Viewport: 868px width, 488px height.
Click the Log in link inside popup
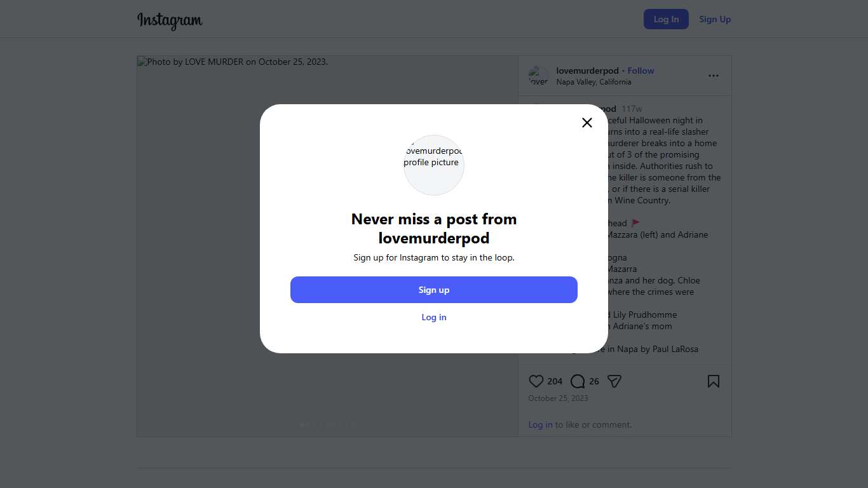pyautogui.click(x=434, y=317)
